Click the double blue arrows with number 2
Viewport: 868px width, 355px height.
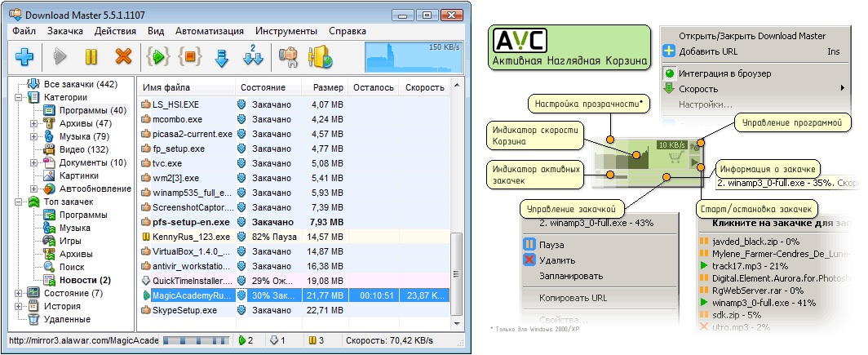tap(253, 56)
